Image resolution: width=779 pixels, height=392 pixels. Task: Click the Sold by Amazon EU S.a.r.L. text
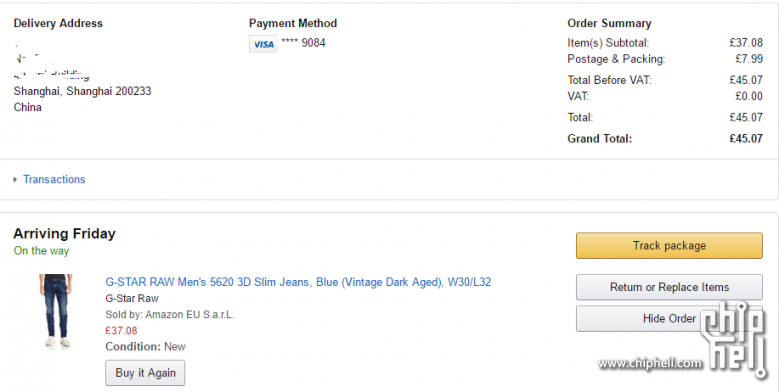[170, 314]
